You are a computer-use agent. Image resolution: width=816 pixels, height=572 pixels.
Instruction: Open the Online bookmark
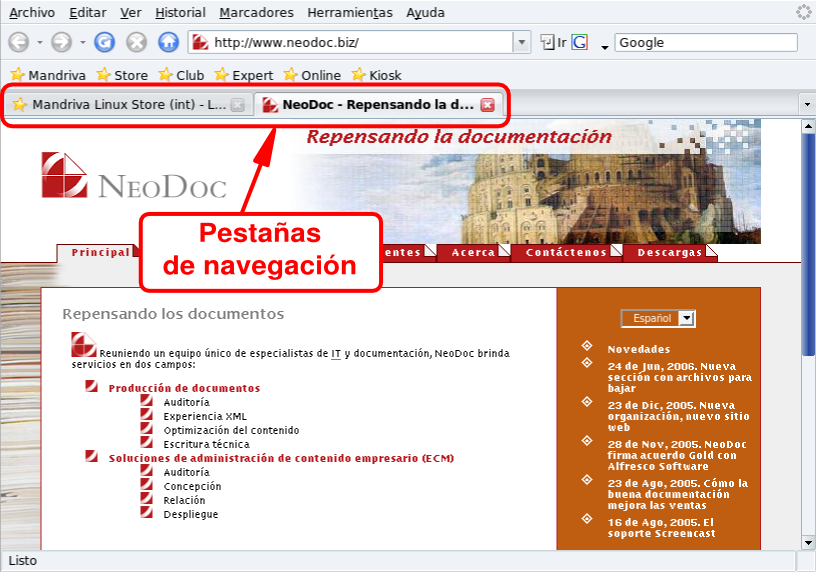[312, 75]
